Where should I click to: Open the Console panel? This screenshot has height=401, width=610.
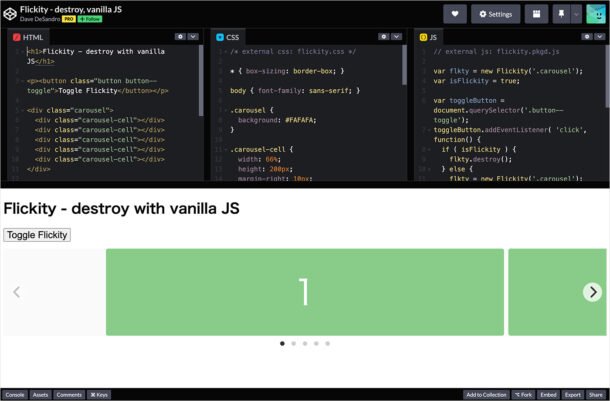tap(15, 395)
